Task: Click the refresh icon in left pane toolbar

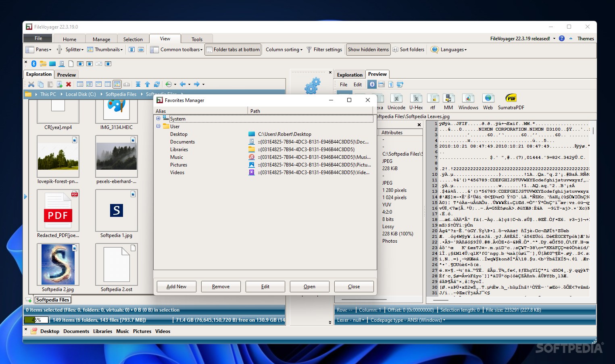Action: click(157, 84)
